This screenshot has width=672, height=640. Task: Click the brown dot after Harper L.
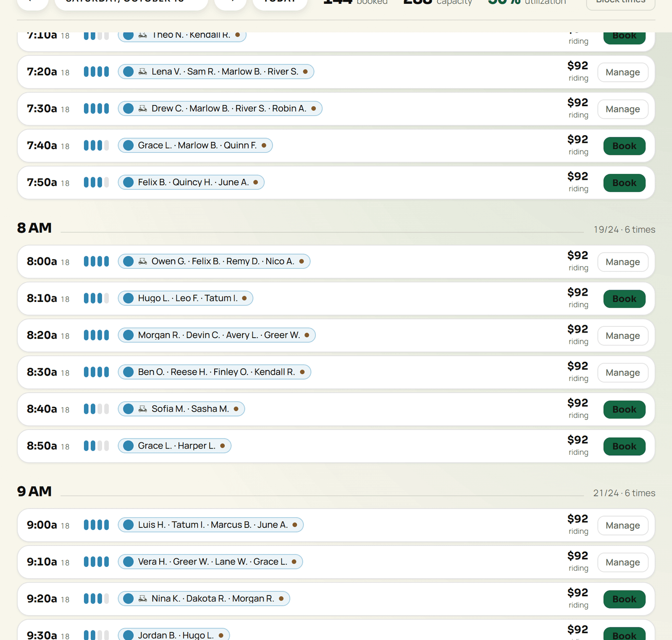pyautogui.click(x=223, y=446)
